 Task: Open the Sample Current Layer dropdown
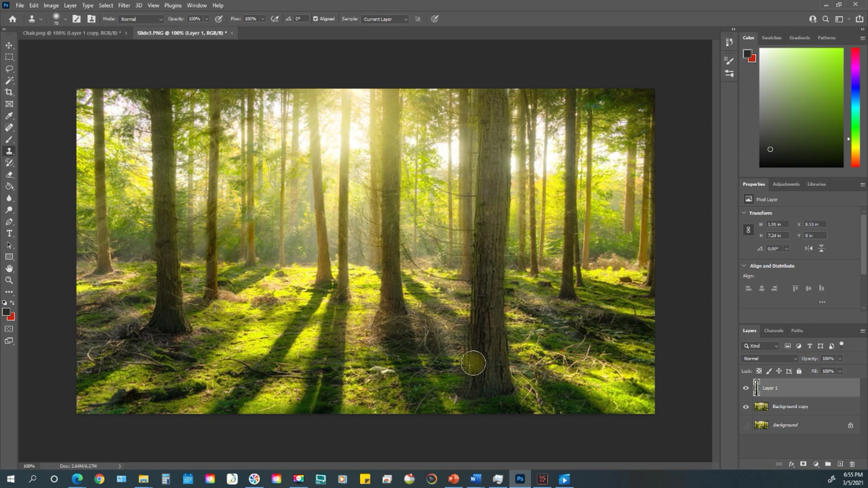coord(386,19)
